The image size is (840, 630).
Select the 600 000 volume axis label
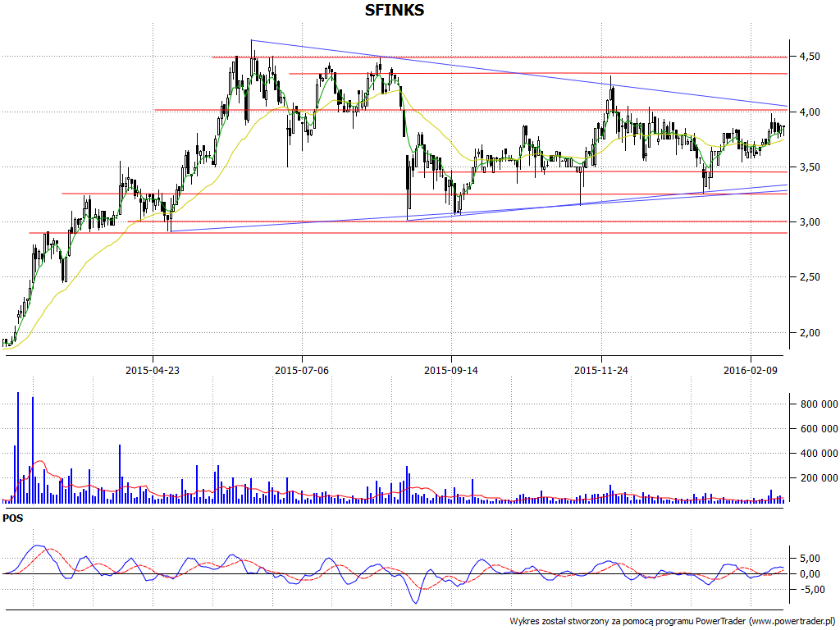[819, 428]
